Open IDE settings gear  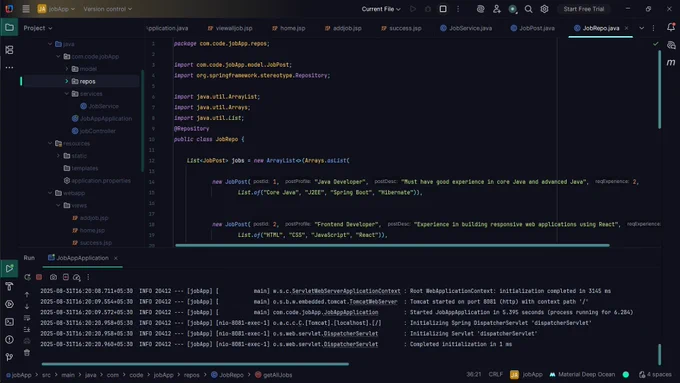point(544,9)
